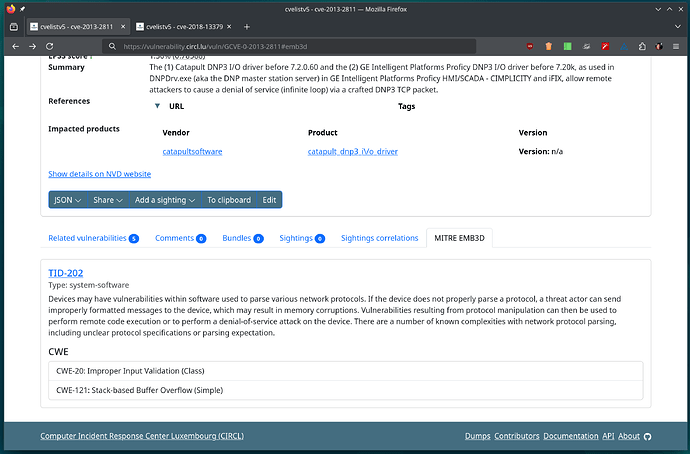Open the About footer link
Image resolution: width=690 pixels, height=454 pixels.
pyautogui.click(x=629, y=436)
